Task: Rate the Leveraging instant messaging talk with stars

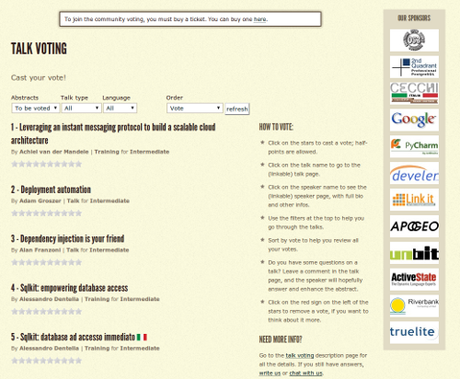Action: click(x=47, y=164)
